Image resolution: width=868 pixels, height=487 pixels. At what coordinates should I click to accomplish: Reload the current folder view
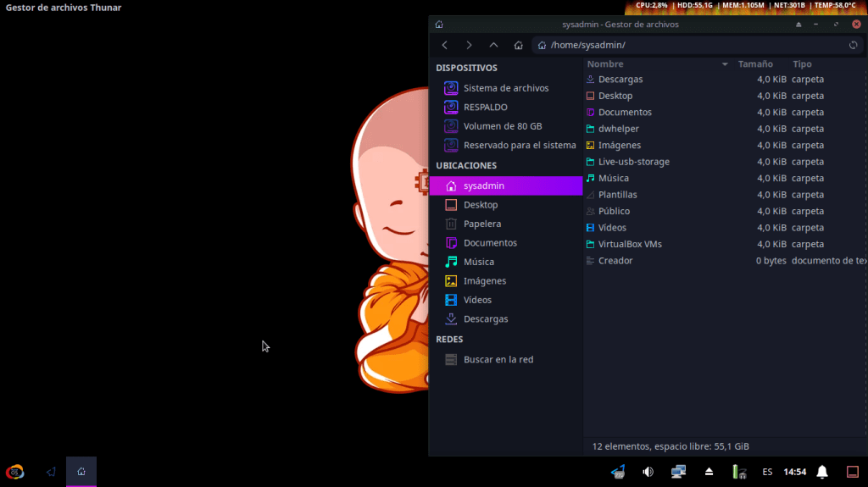pyautogui.click(x=853, y=45)
